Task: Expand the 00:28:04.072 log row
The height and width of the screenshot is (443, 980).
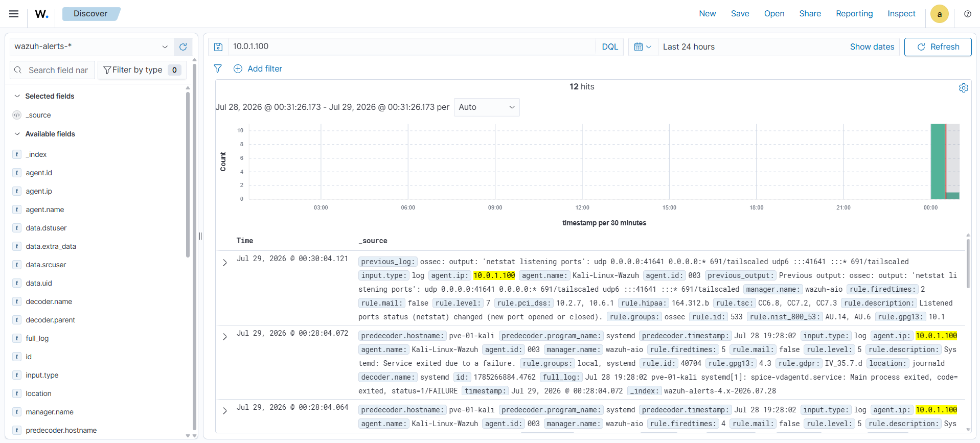Action: click(225, 337)
